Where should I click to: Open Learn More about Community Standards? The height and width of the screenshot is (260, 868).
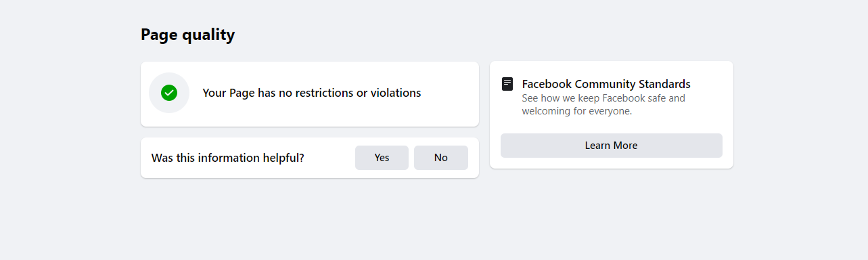point(612,146)
